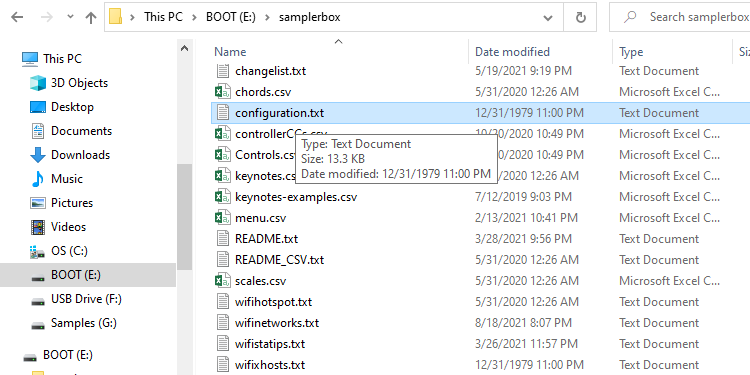750x375 pixels.
Task: Select bottom BOOT (E:) entry in sidebar
Action: tap(67, 354)
